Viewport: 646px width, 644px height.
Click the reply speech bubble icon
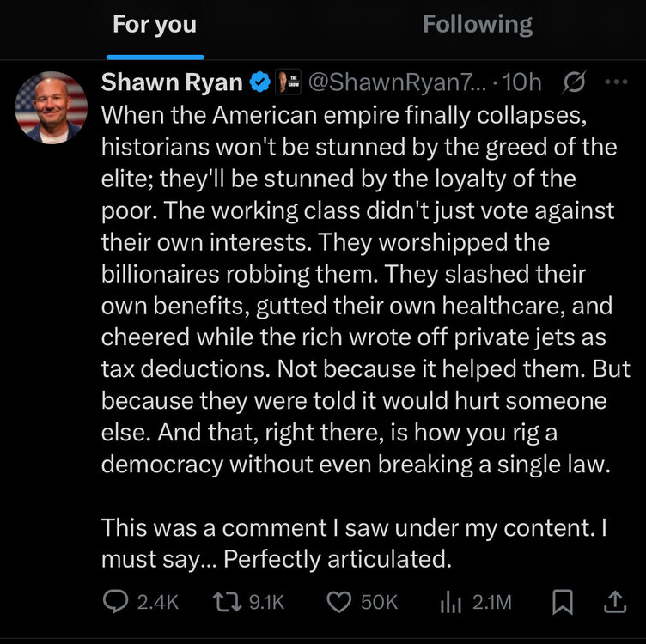pos(115,603)
